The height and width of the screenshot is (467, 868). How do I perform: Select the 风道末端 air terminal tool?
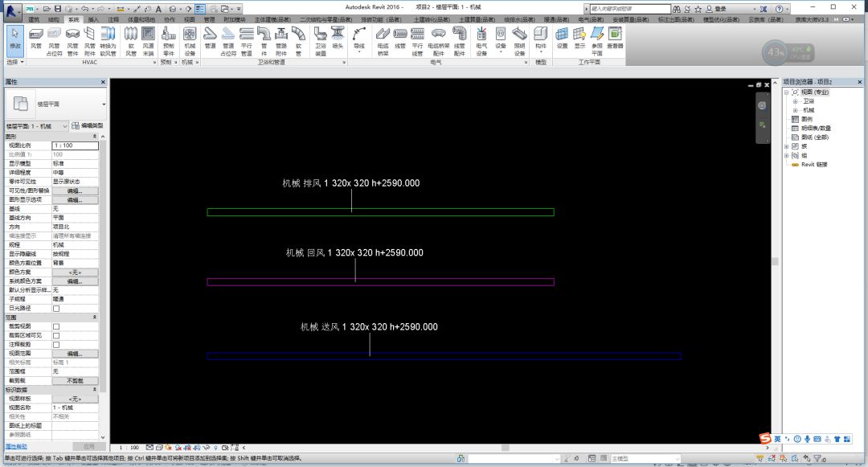(x=149, y=41)
